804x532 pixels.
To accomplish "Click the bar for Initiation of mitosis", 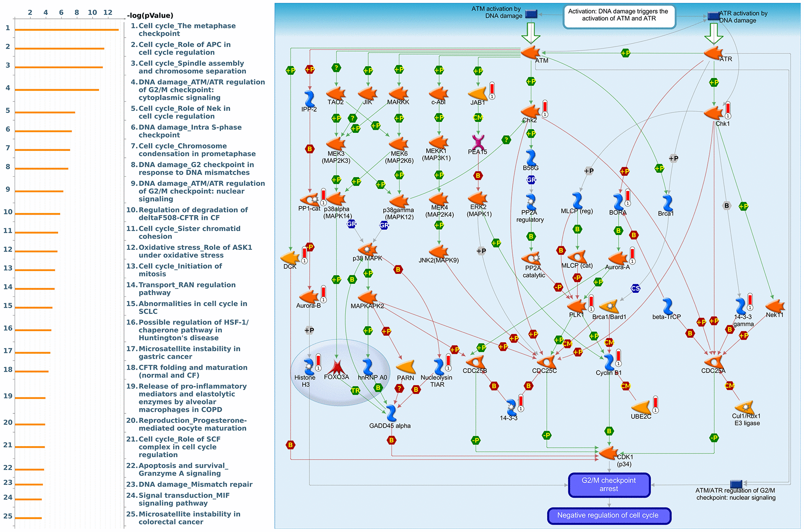I will coord(35,270).
